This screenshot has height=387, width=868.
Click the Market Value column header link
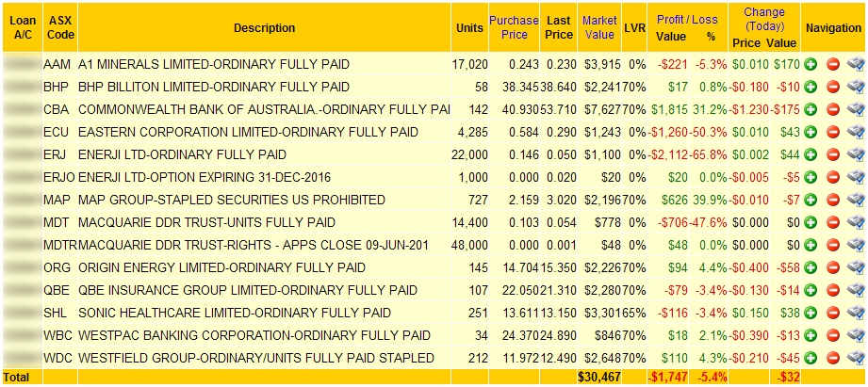point(599,27)
